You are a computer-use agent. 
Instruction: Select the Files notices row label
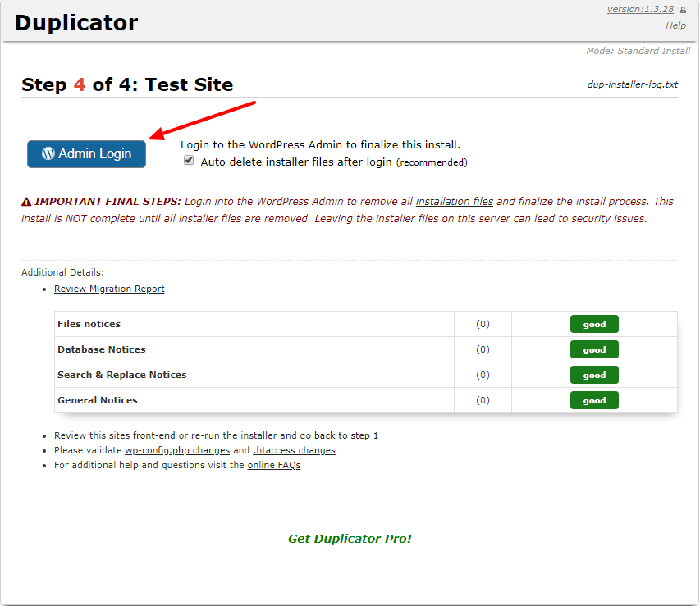(x=89, y=324)
